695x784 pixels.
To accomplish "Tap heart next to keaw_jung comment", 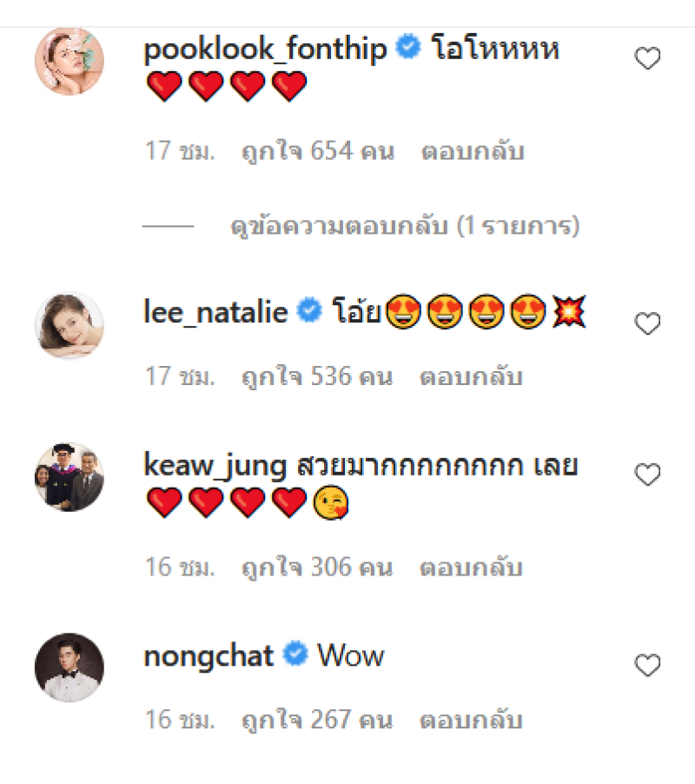I will point(648,475).
